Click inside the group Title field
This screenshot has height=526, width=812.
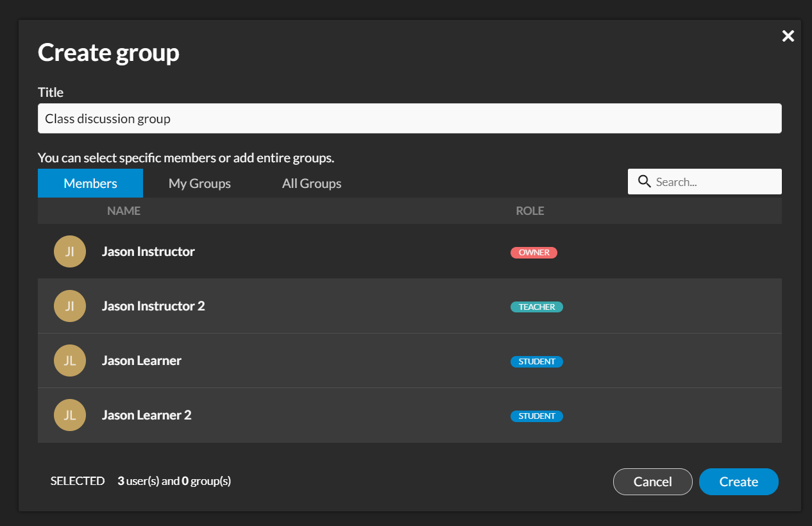click(x=409, y=118)
